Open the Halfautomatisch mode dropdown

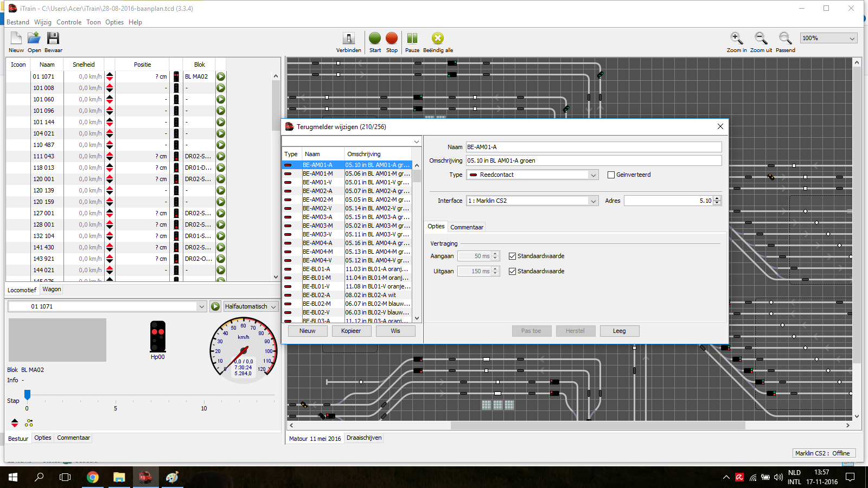click(273, 306)
